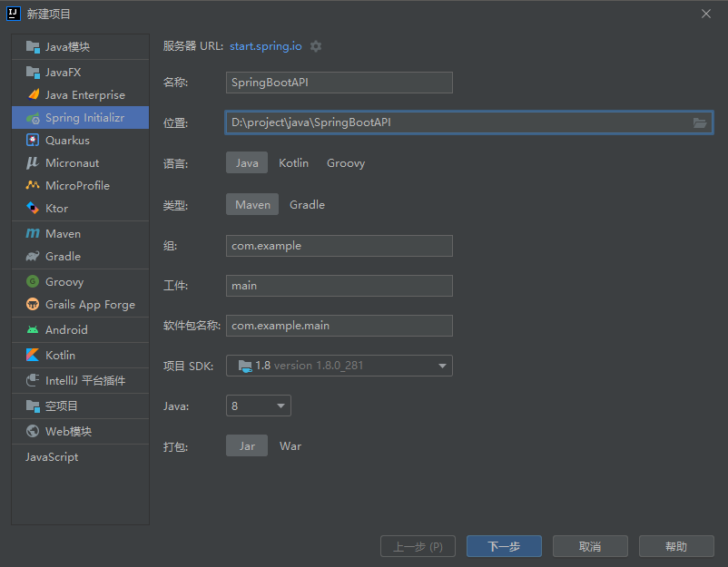Choose the Ktor project icon

pos(33,208)
